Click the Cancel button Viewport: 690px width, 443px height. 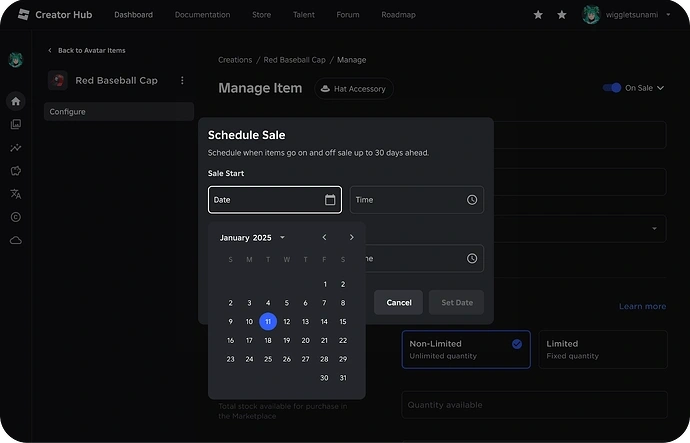[399, 302]
